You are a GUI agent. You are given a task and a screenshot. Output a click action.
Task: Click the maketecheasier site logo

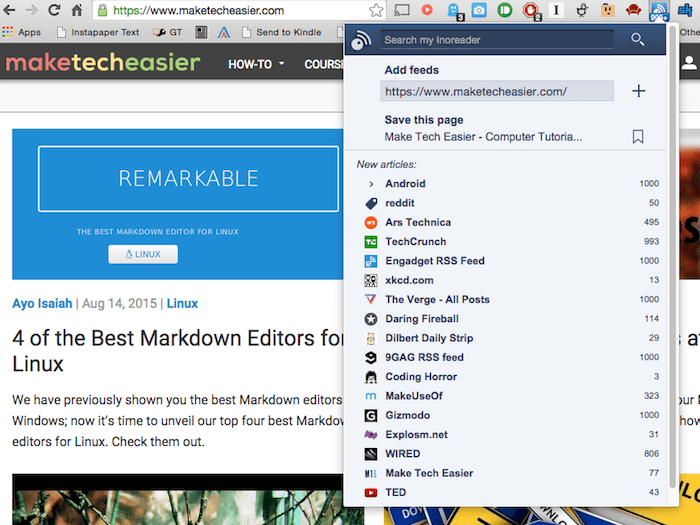click(103, 62)
